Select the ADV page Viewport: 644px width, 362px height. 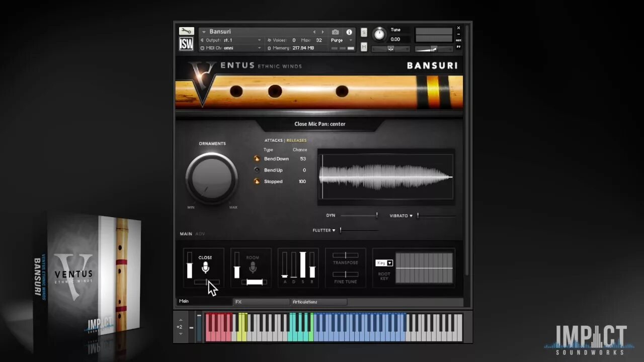click(200, 234)
